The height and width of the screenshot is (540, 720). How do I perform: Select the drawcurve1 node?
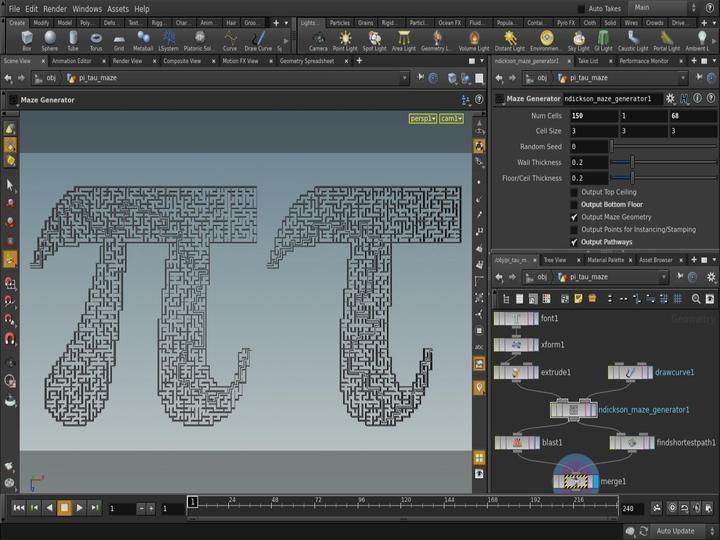[x=630, y=372]
